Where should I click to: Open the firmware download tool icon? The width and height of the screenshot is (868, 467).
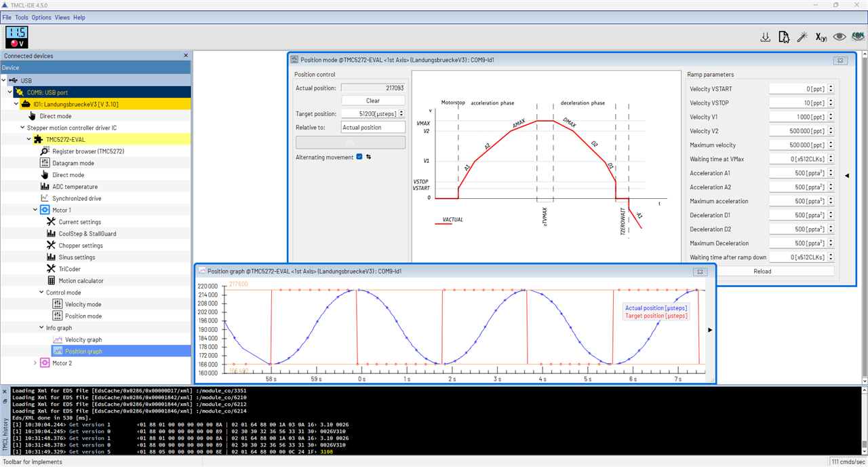tap(766, 37)
